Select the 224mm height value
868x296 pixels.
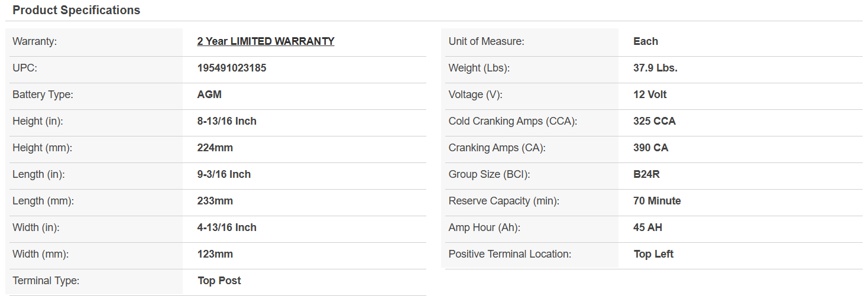[215, 148]
